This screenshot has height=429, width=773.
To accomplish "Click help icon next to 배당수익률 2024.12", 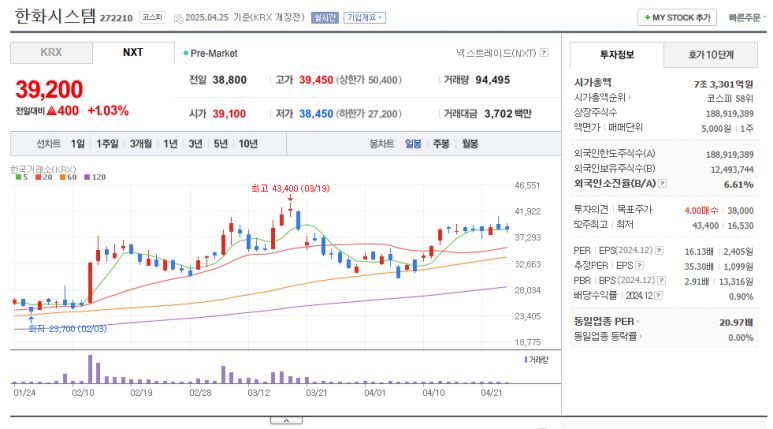I will coord(658,295).
